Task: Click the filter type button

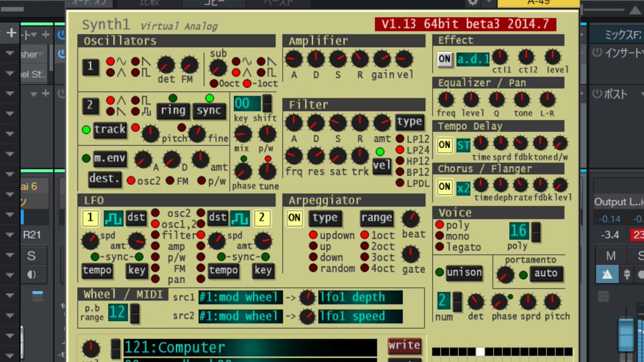Action: point(409,122)
